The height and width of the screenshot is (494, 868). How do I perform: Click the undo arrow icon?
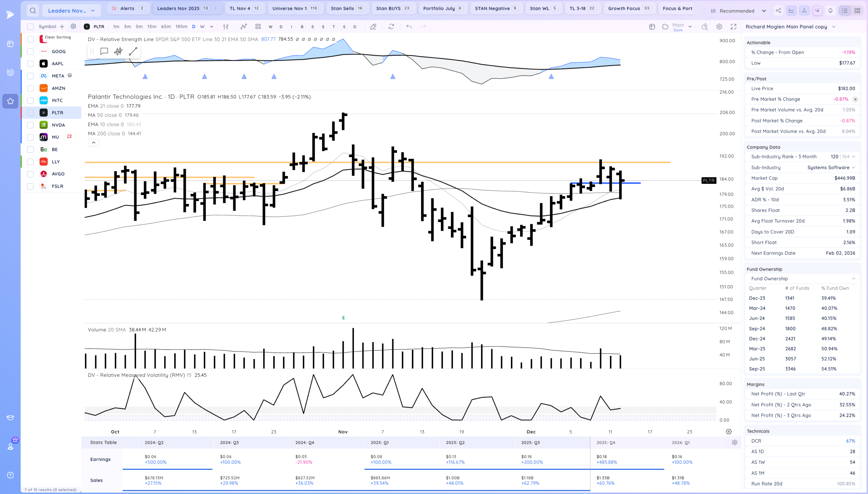(x=409, y=26)
